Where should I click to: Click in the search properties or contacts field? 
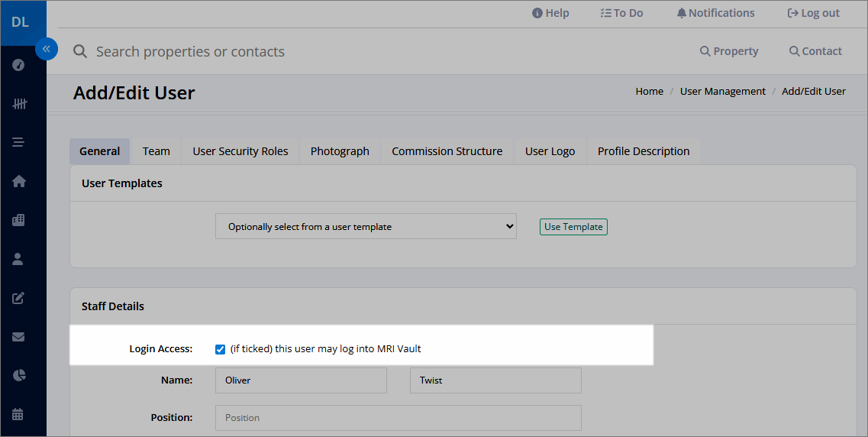point(190,51)
